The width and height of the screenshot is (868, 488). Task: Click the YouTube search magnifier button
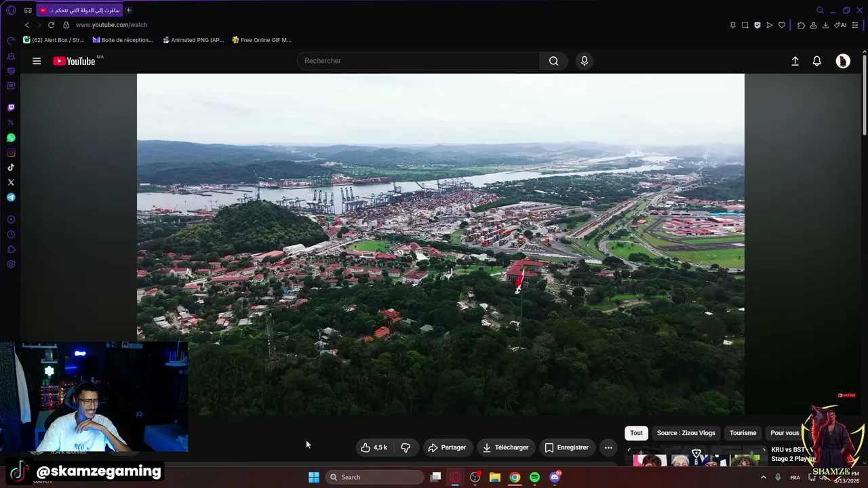[554, 61]
